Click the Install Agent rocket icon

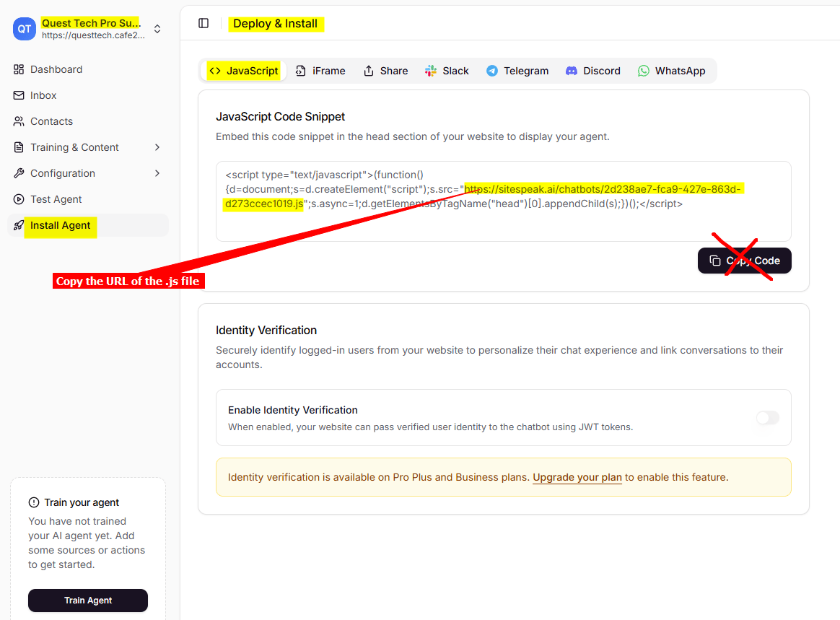coord(19,225)
